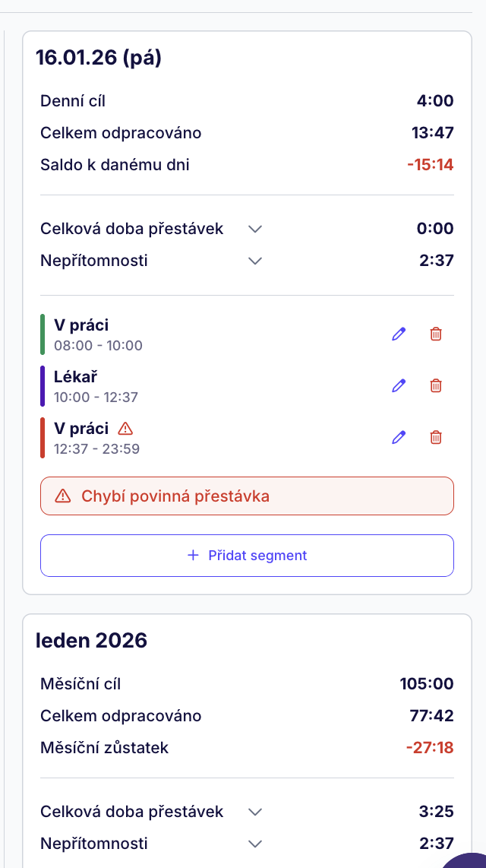Expand Celková doba přestávek for leden 2026
The image size is (486, 868).
pos(255,812)
